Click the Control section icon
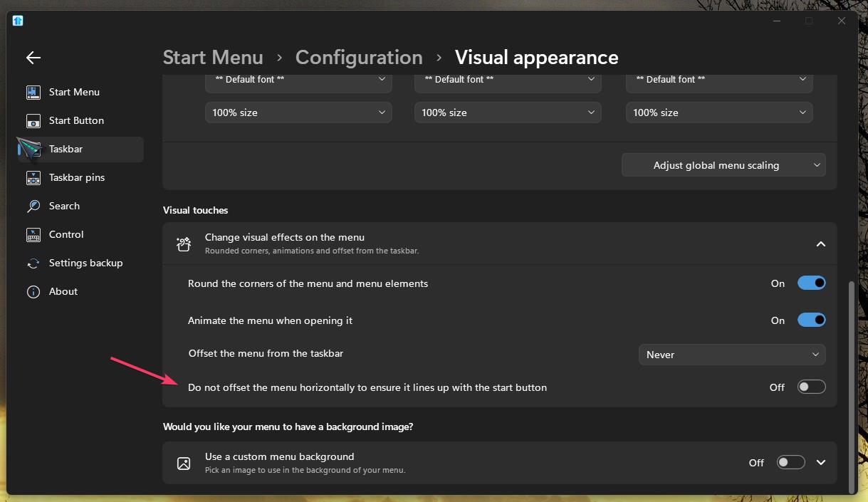Screen dimensions: 868x502 (33, 235)
